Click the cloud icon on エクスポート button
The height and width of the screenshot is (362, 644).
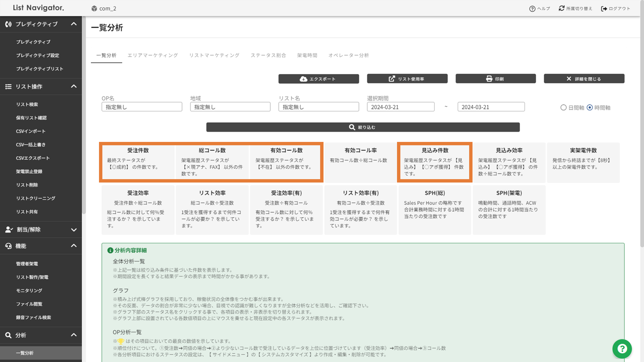click(x=303, y=79)
